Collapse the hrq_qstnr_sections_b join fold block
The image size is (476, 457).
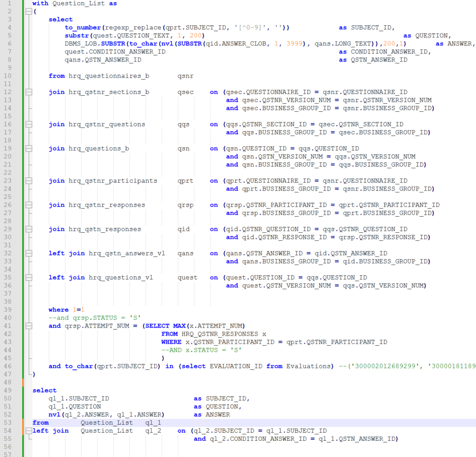(29, 92)
